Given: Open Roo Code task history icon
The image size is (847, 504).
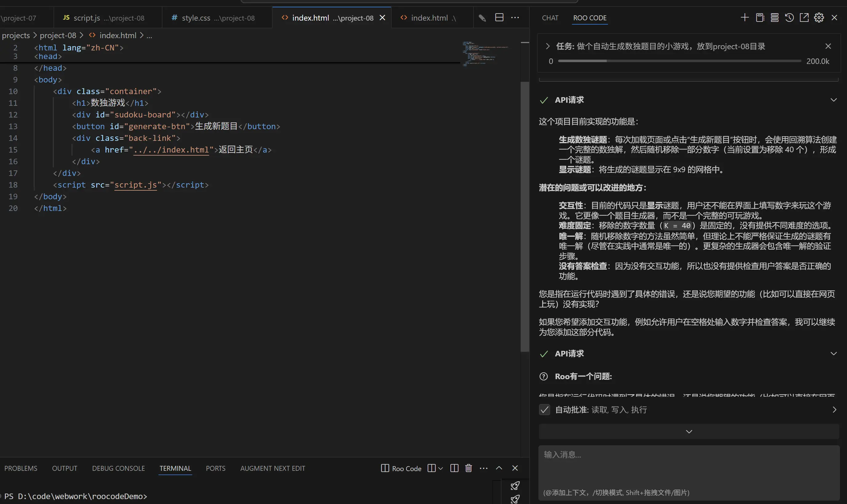Looking at the screenshot, I should tap(789, 18).
